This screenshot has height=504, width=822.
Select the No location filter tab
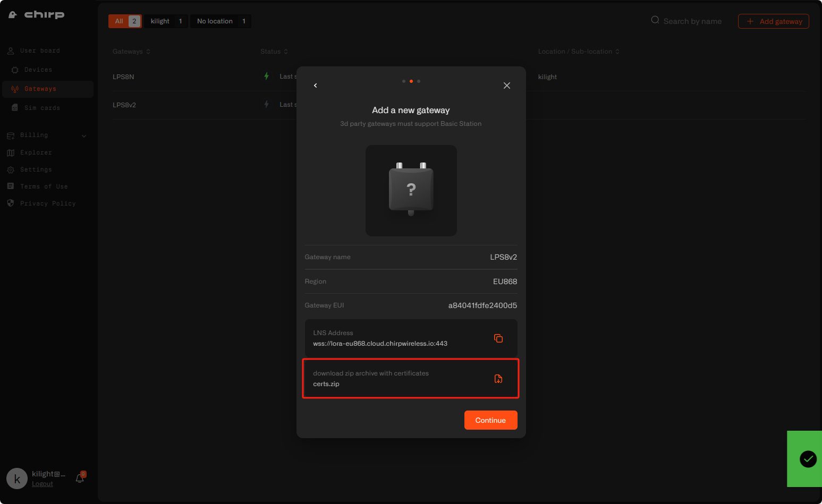[x=221, y=21]
